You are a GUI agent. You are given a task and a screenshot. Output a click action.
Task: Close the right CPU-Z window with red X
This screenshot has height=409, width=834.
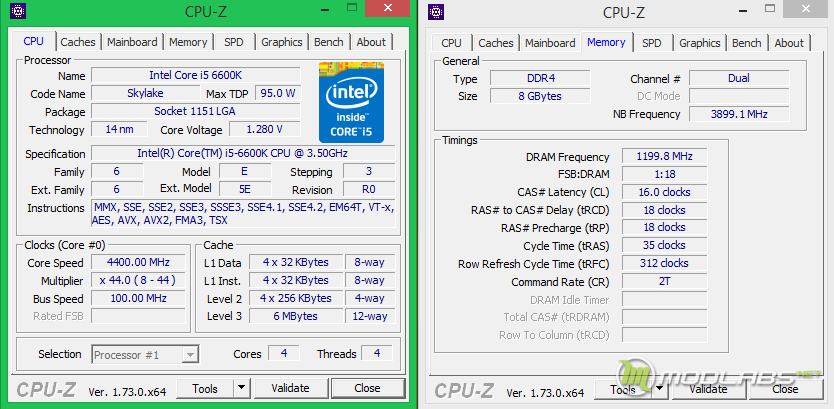[806, 11]
